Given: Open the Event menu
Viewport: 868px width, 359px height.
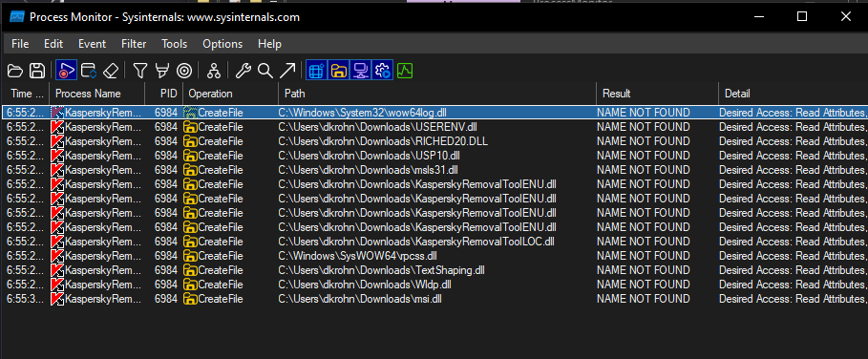Looking at the screenshot, I should click(92, 44).
